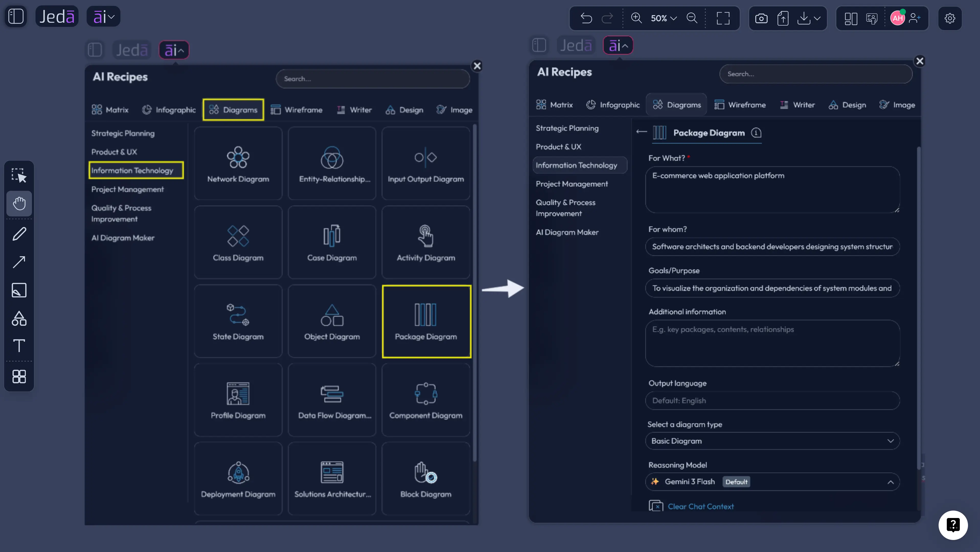Viewport: 980px width, 552px height.
Task: Open the settings gear
Action: tap(950, 18)
